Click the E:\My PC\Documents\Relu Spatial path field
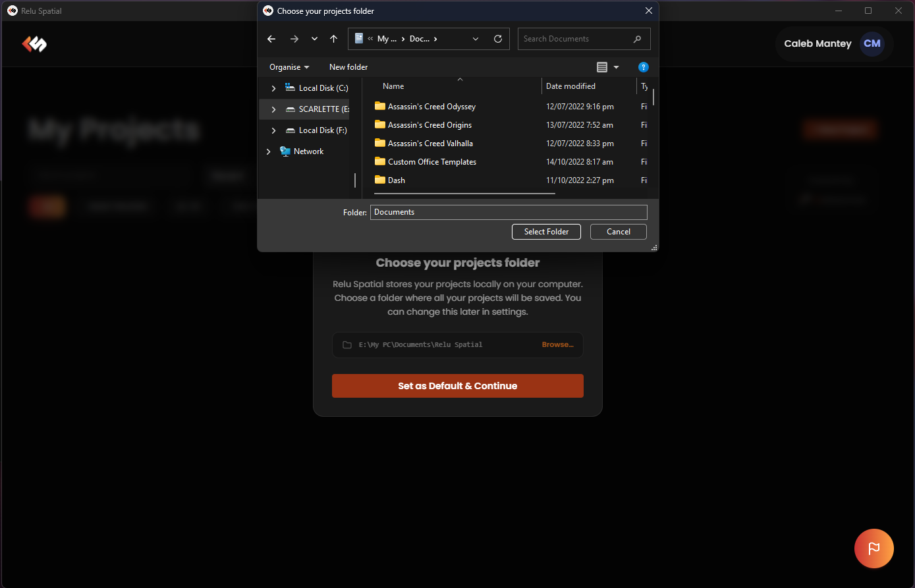Screen dimensions: 915x588 (x=458, y=345)
